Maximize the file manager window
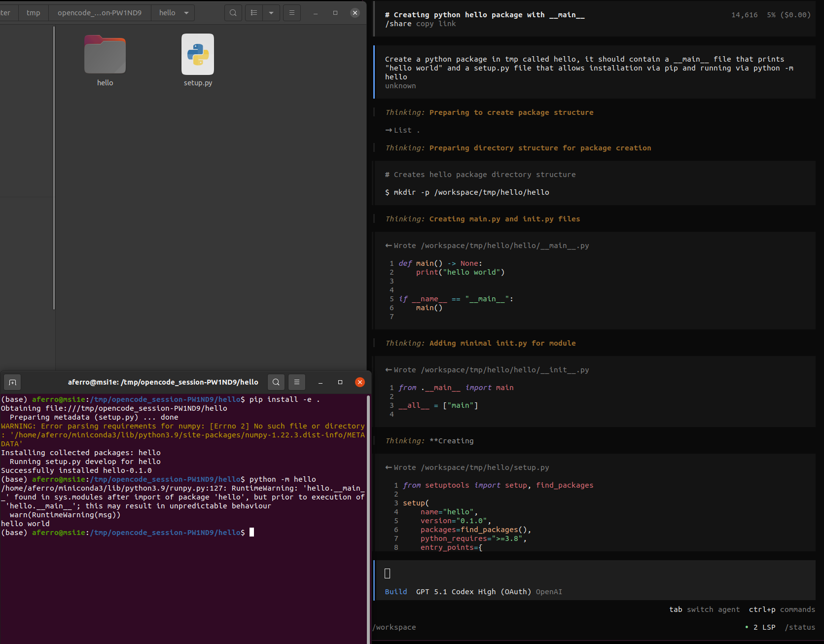This screenshot has width=824, height=644. pyautogui.click(x=335, y=13)
